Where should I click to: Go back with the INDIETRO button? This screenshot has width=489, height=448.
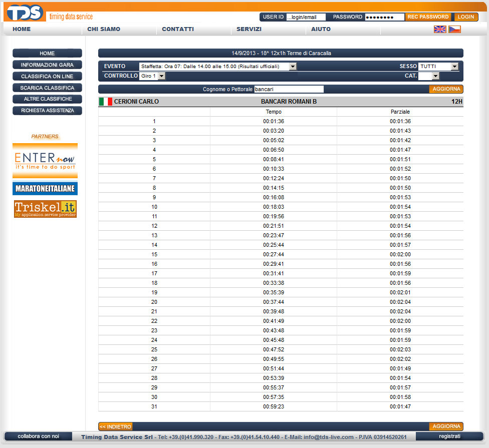(x=115, y=426)
